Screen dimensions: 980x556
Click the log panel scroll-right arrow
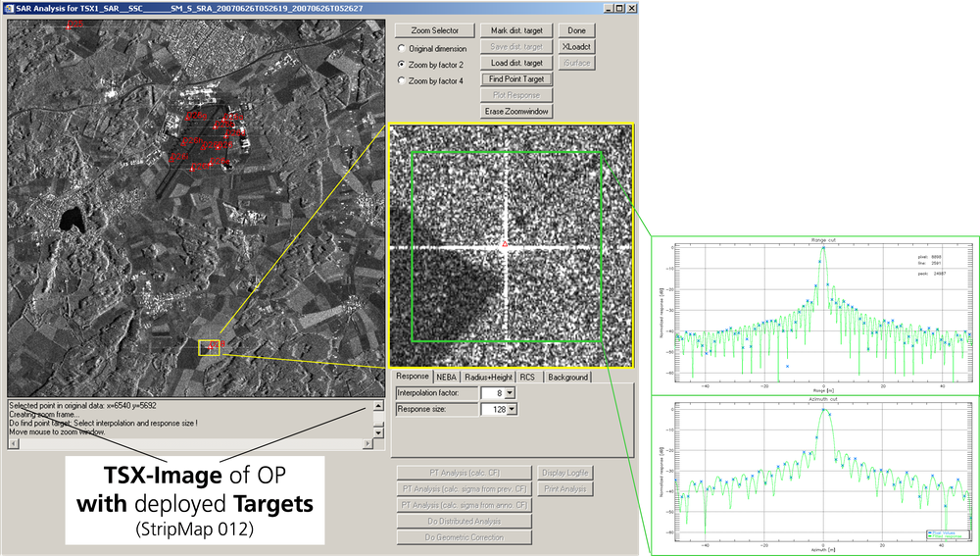pos(367,443)
